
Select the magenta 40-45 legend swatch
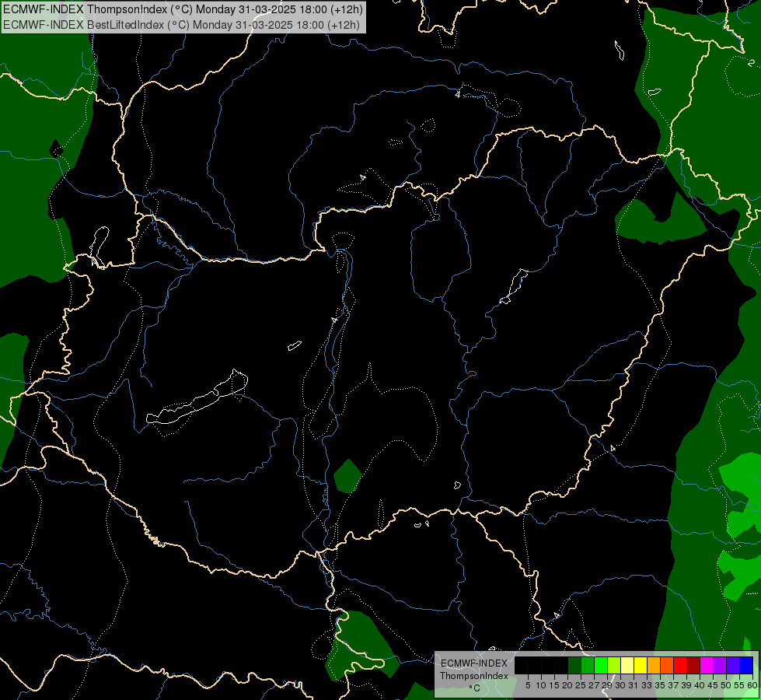(x=707, y=665)
